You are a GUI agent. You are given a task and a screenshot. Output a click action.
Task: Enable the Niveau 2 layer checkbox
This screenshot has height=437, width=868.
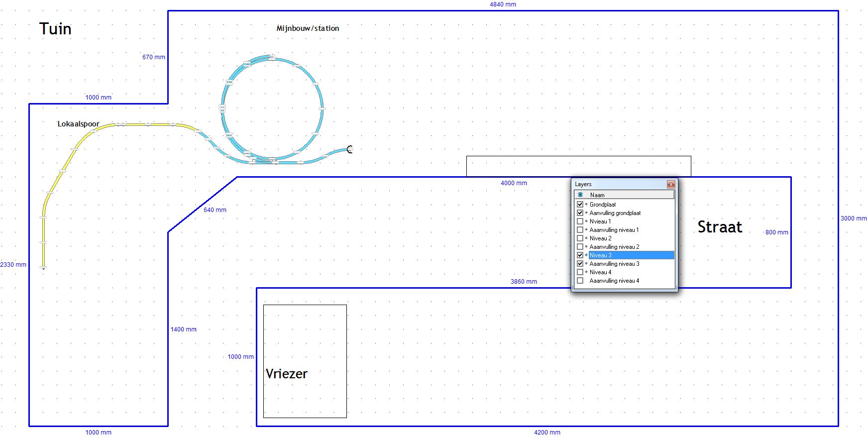(x=580, y=238)
